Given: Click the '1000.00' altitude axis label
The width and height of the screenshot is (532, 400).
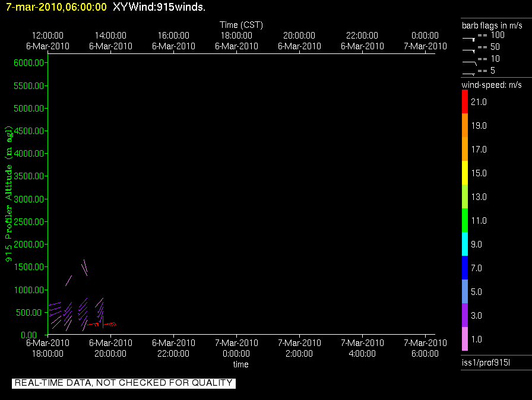Looking at the screenshot, I should (x=29, y=290).
